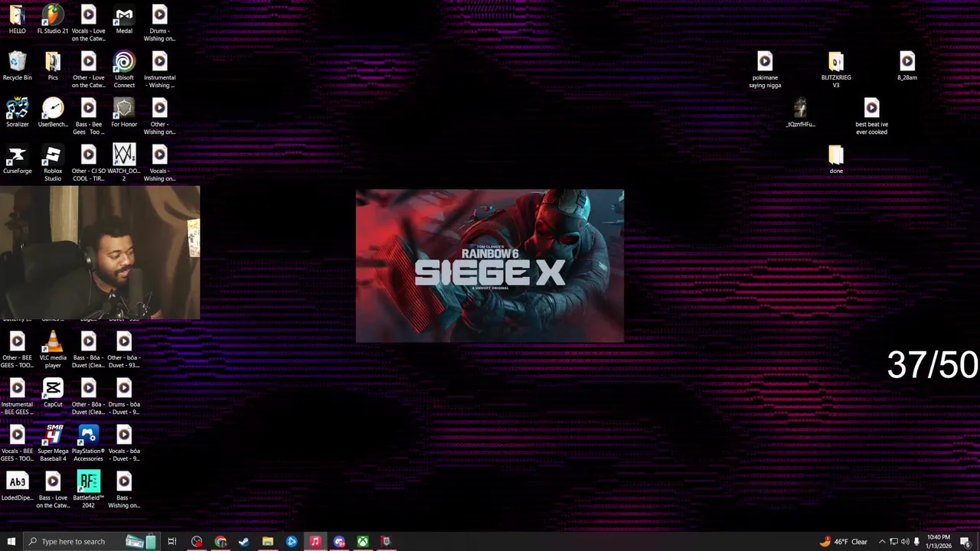Viewport: 980px width, 551px height.
Task: Select Bass - Bôa Duvet (Clea file
Action: 88,350
